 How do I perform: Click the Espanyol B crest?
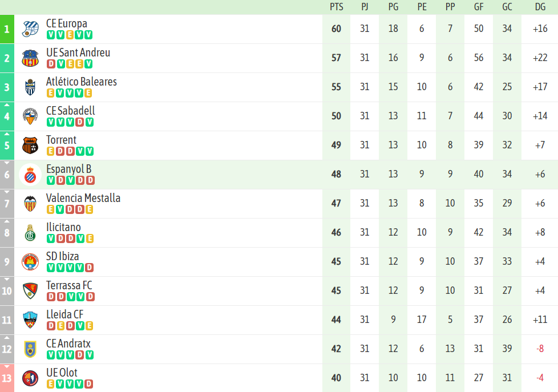click(x=30, y=175)
